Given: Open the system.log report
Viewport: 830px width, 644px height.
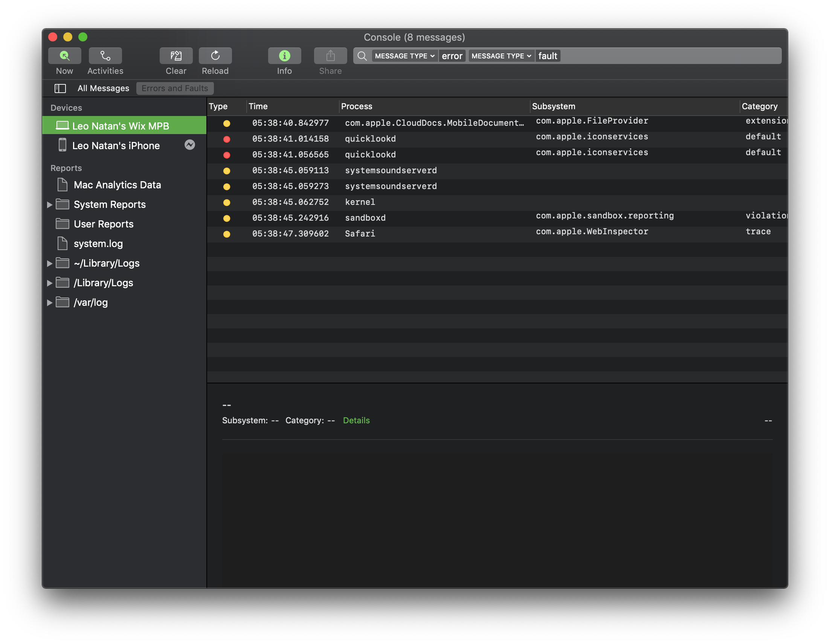Looking at the screenshot, I should click(x=98, y=244).
